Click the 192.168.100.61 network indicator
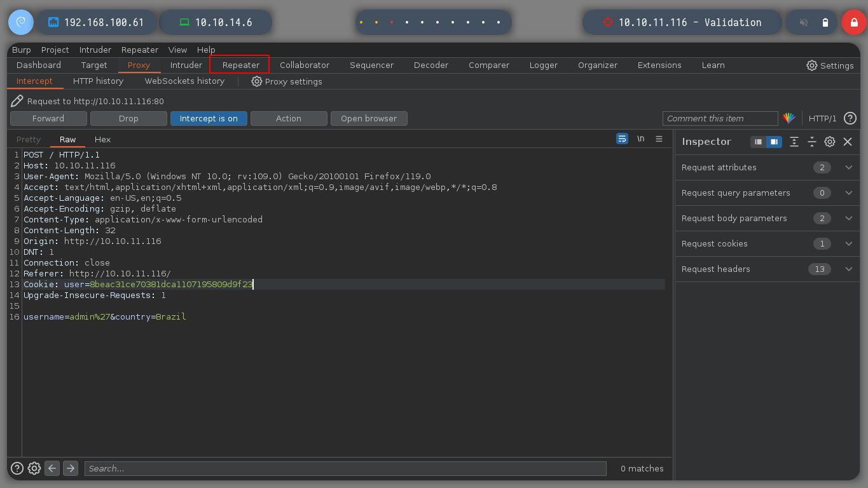The width and height of the screenshot is (868, 488). point(96,22)
